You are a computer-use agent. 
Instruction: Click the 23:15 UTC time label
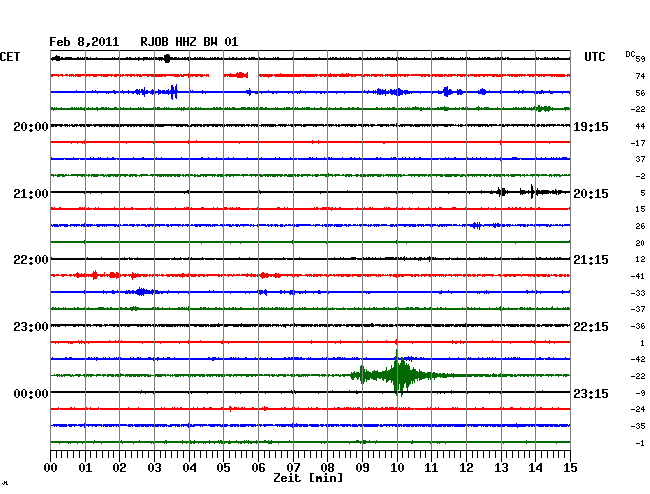(x=591, y=393)
